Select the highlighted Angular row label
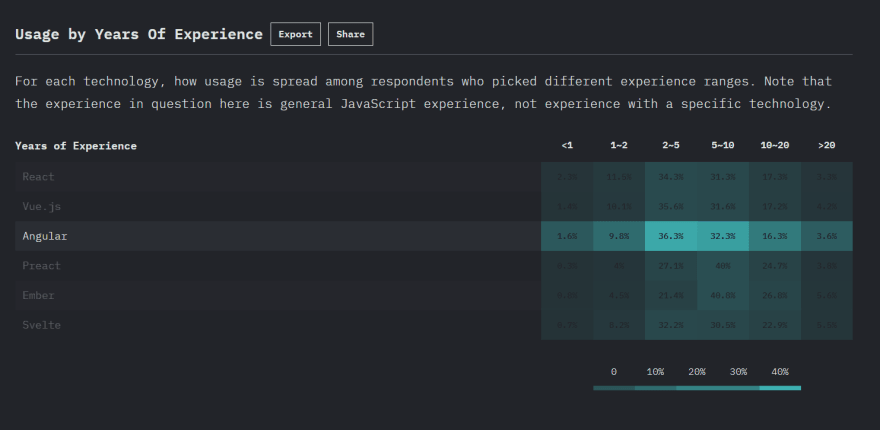Viewport: 880px width, 430px height. 45,236
